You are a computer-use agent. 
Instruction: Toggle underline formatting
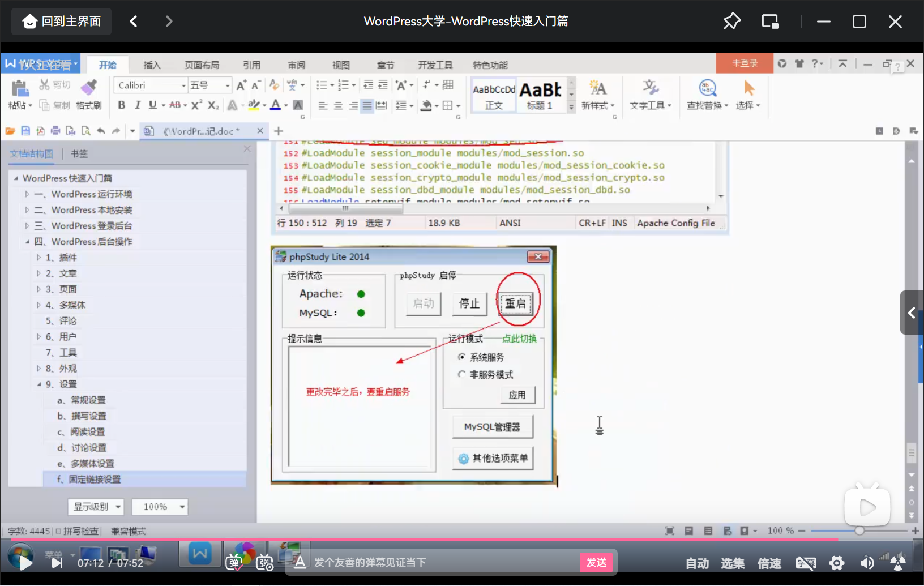point(152,105)
